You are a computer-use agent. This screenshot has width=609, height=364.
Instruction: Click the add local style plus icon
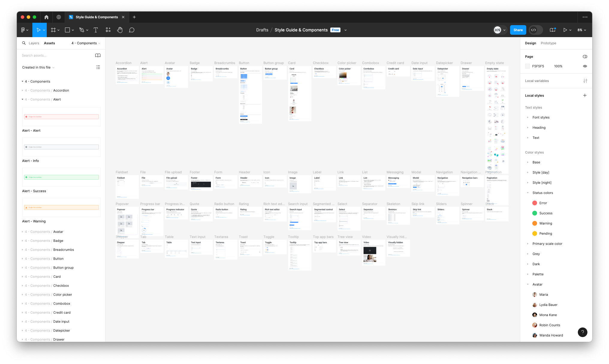[585, 95]
